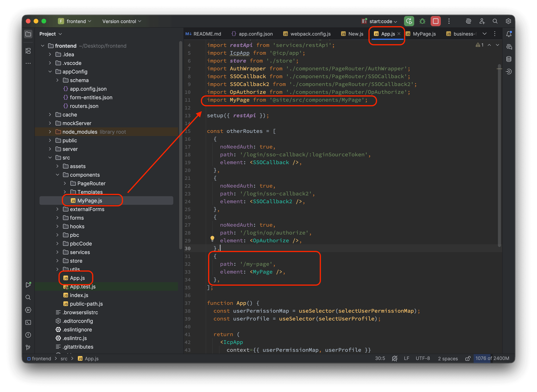Image resolution: width=537 pixels, height=392 pixels.
Task: Show hidden editor tabs chevron
Action: point(485,34)
